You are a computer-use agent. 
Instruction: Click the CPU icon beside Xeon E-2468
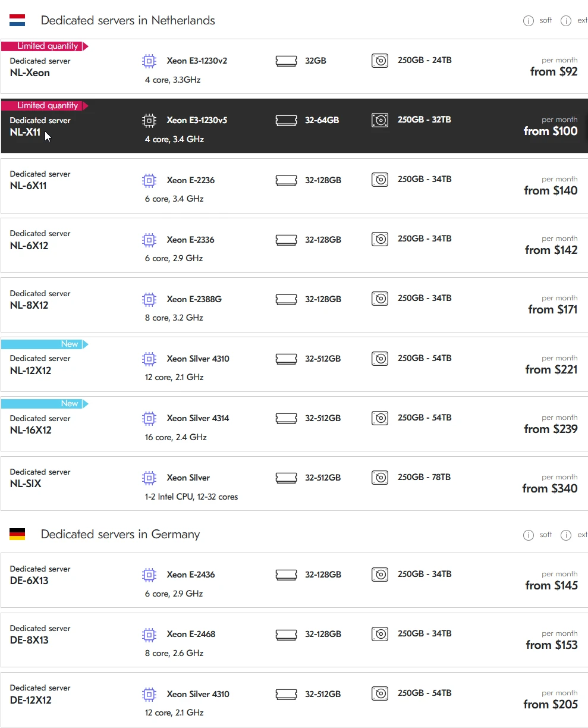(x=149, y=634)
